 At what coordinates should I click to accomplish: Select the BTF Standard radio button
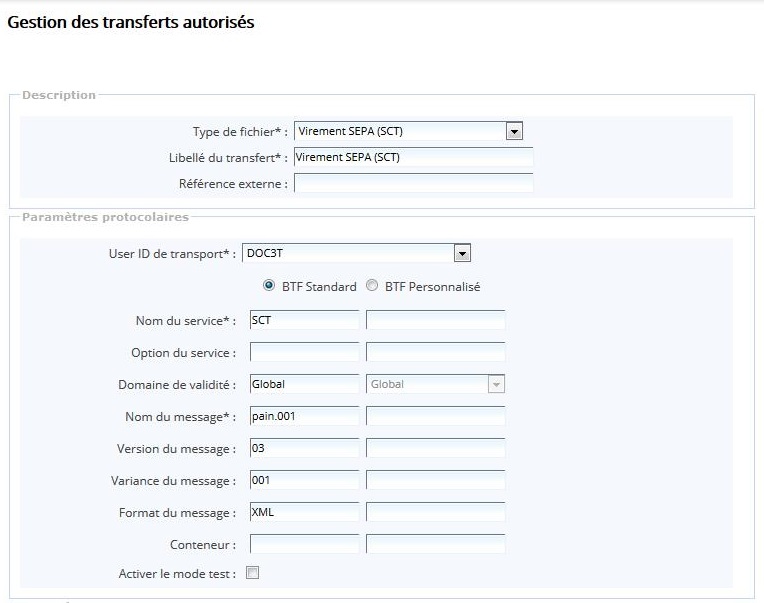(x=269, y=286)
